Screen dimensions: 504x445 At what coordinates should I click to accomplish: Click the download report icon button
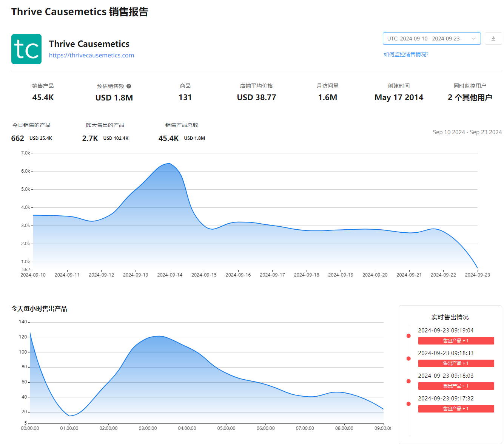[x=493, y=39]
